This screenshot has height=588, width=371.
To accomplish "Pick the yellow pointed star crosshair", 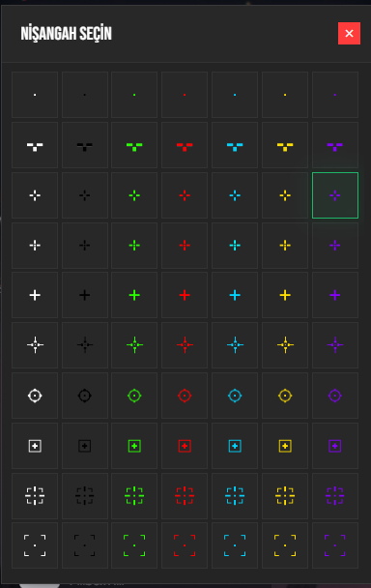I will coord(285,345).
